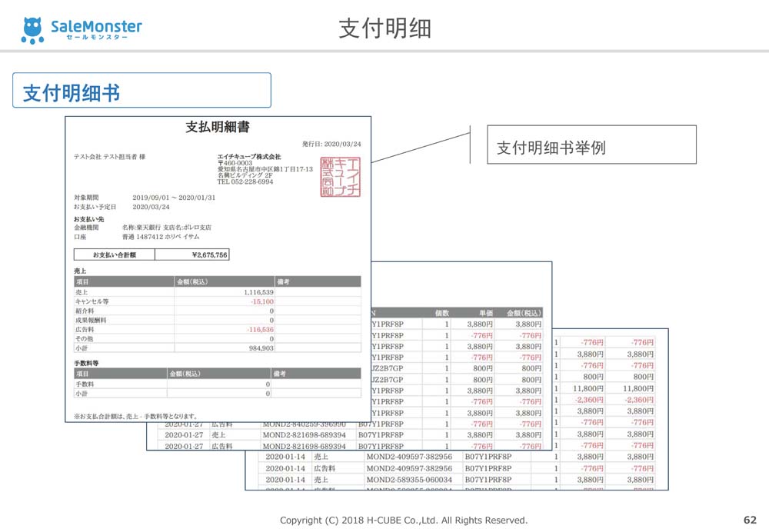
Task: Click the sales amount 1,116,539
Action: [x=258, y=292]
